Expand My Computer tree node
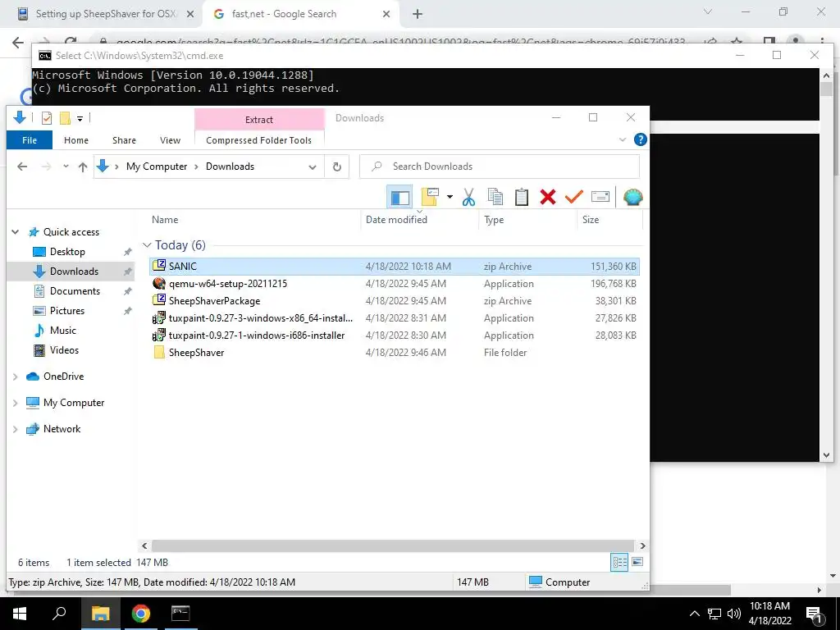840x630 pixels. (15, 403)
